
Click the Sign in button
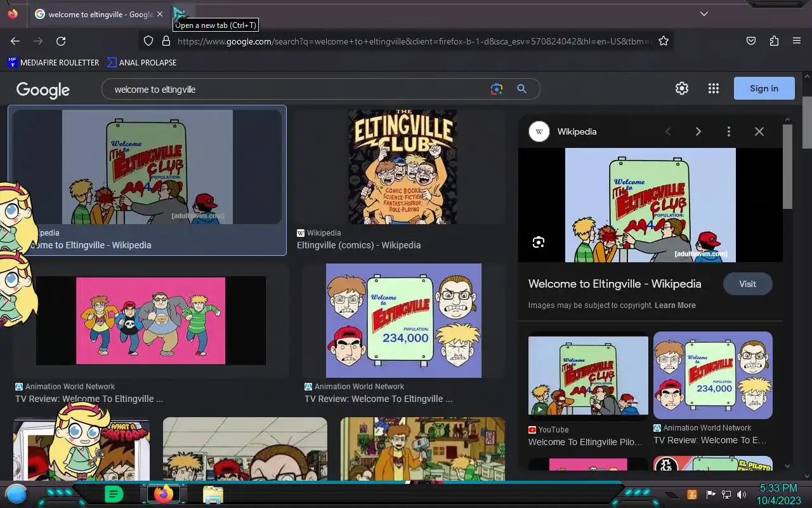click(764, 88)
